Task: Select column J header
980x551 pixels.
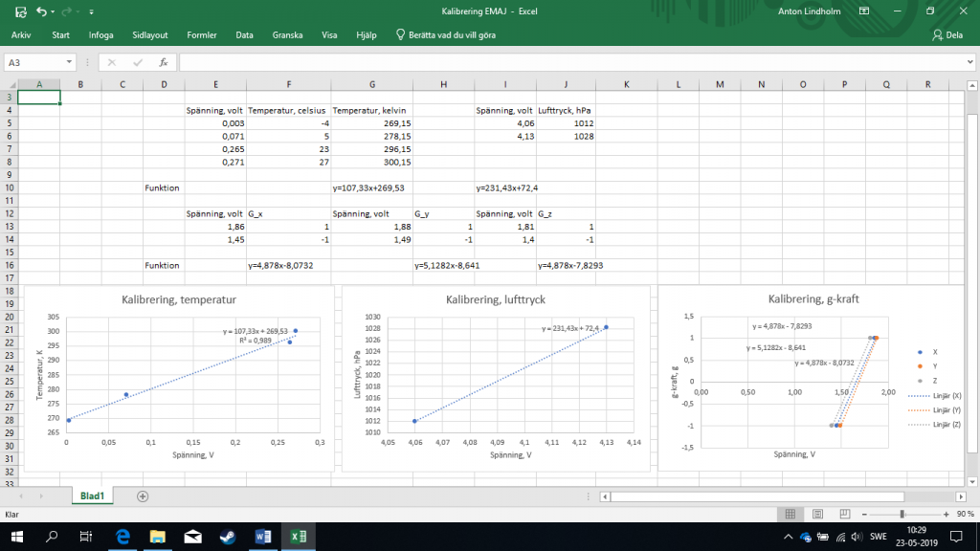Action: tap(566, 84)
